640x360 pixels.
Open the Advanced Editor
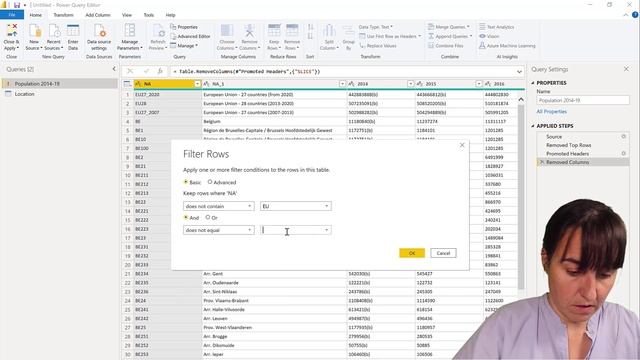tap(190, 36)
